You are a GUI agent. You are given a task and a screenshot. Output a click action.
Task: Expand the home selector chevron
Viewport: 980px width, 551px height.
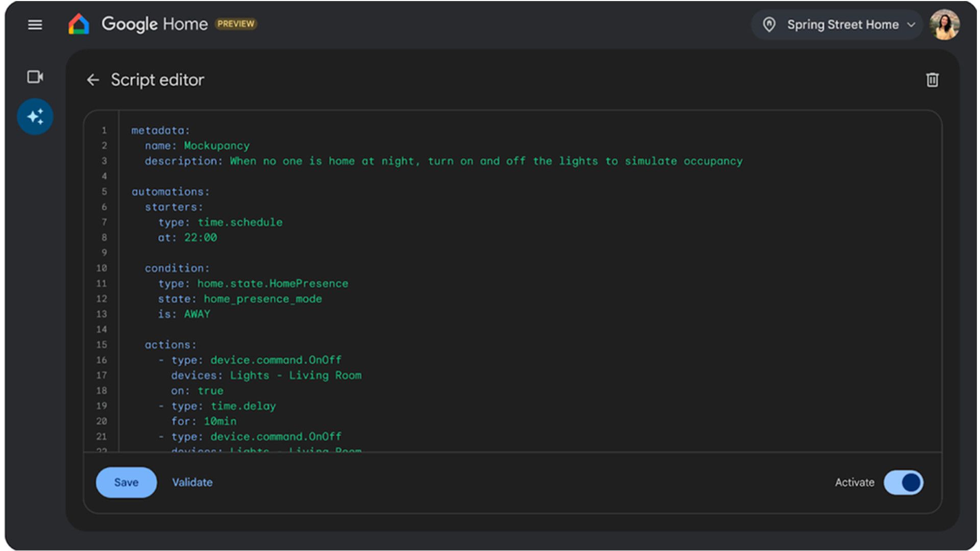pyautogui.click(x=912, y=24)
